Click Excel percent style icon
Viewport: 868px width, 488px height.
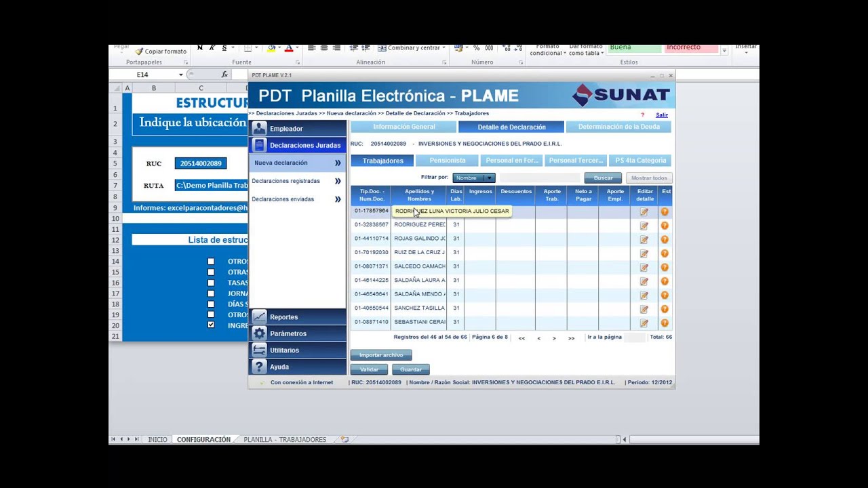click(477, 48)
